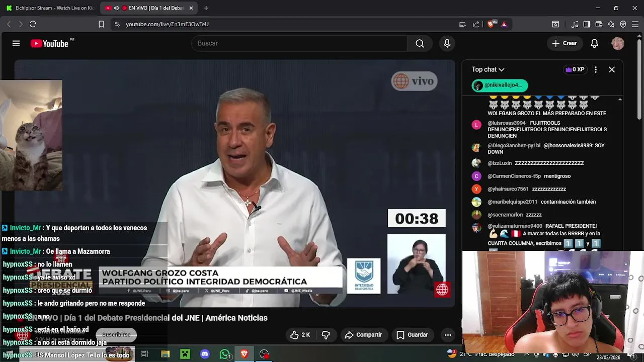Open Task View on taskbar
Image resolution: width=644 pixels, height=362 pixels.
pyautogui.click(x=145, y=354)
